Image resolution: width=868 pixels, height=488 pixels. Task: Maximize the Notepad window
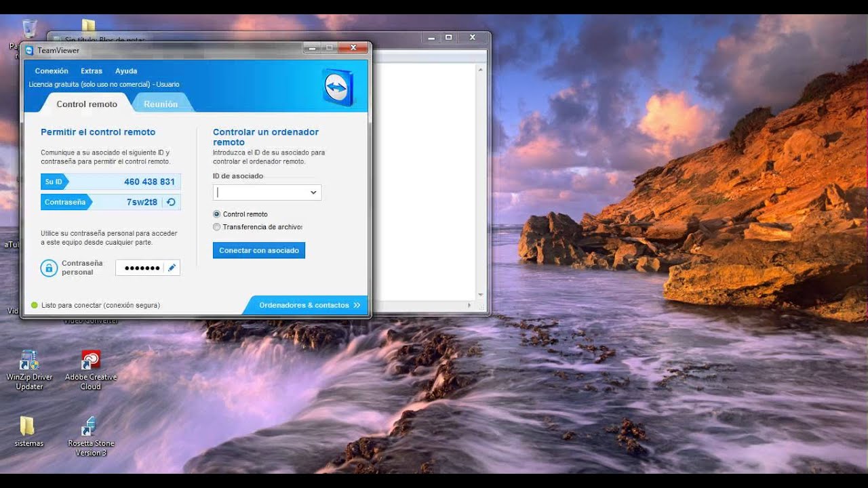448,38
